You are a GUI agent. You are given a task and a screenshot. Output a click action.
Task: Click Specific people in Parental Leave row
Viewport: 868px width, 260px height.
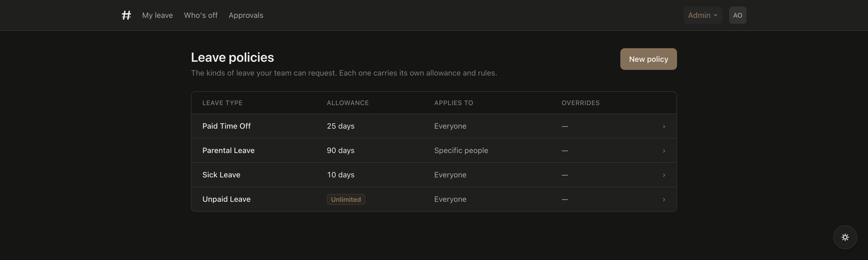pyautogui.click(x=461, y=150)
